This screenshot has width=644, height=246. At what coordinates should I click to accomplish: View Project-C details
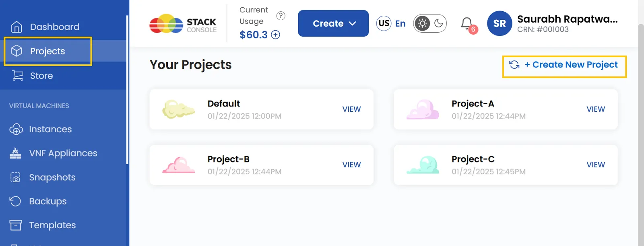(x=596, y=165)
